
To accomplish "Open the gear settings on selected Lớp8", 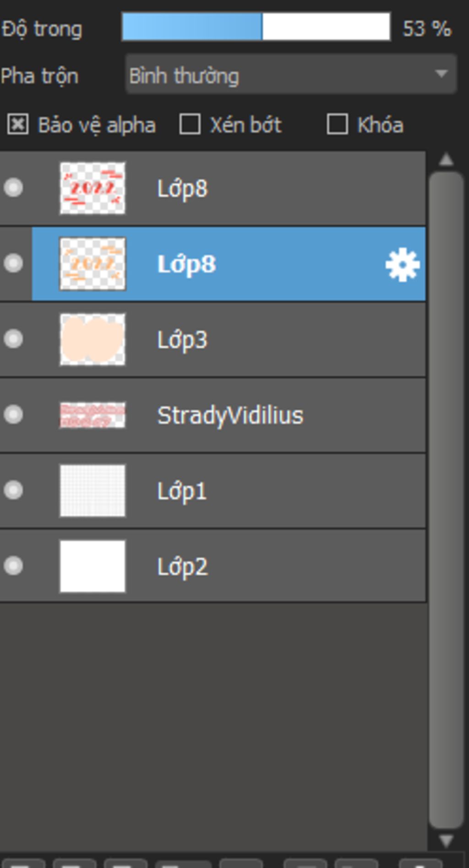I will 402,264.
